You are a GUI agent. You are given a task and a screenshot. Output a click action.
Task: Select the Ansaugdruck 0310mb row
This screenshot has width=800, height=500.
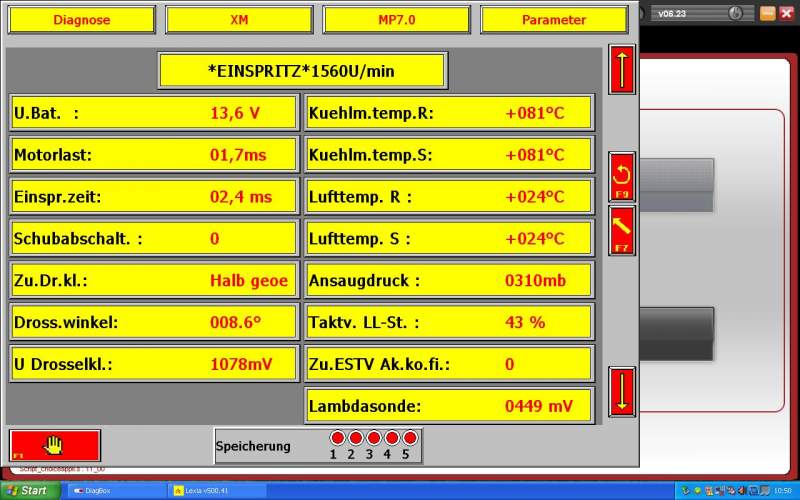point(449,280)
